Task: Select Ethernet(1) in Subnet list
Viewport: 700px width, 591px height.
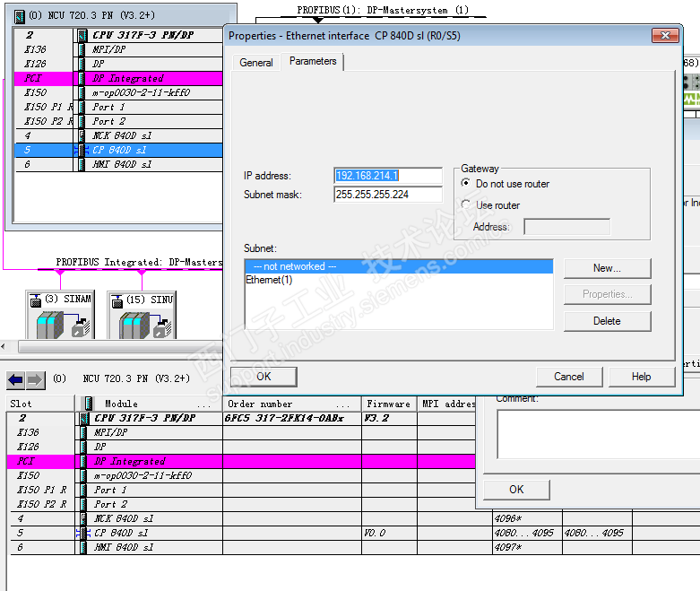Action: click(269, 280)
